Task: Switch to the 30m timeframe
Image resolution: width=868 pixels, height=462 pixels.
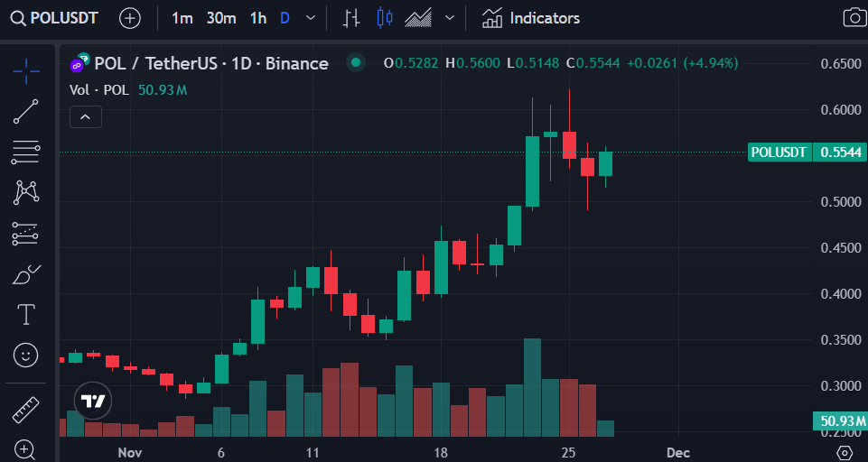Action: [x=221, y=18]
